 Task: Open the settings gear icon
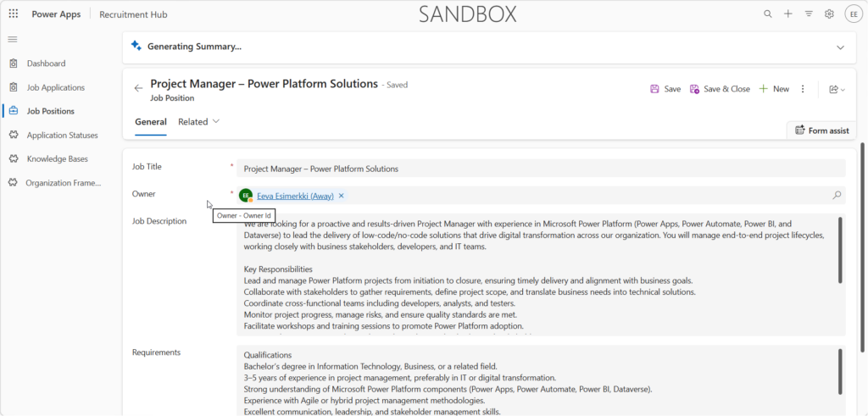tap(829, 14)
